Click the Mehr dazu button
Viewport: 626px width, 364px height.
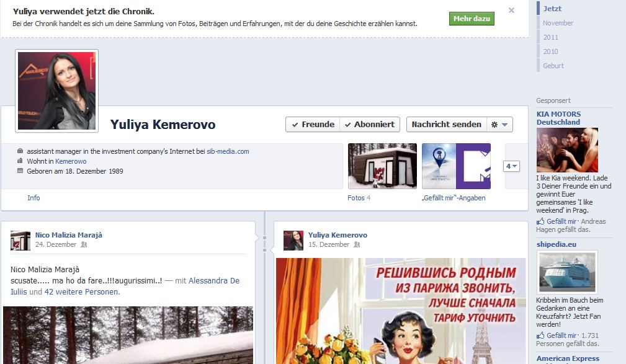point(471,18)
